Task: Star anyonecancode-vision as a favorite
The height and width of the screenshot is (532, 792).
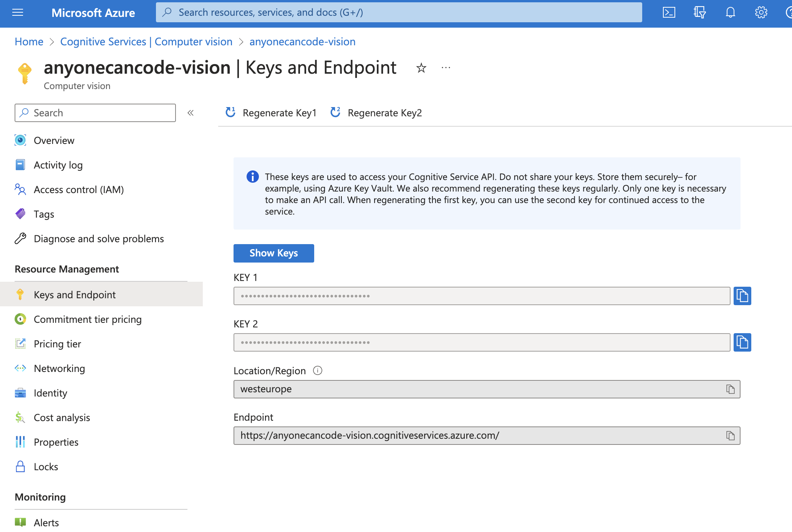Action: [421, 68]
